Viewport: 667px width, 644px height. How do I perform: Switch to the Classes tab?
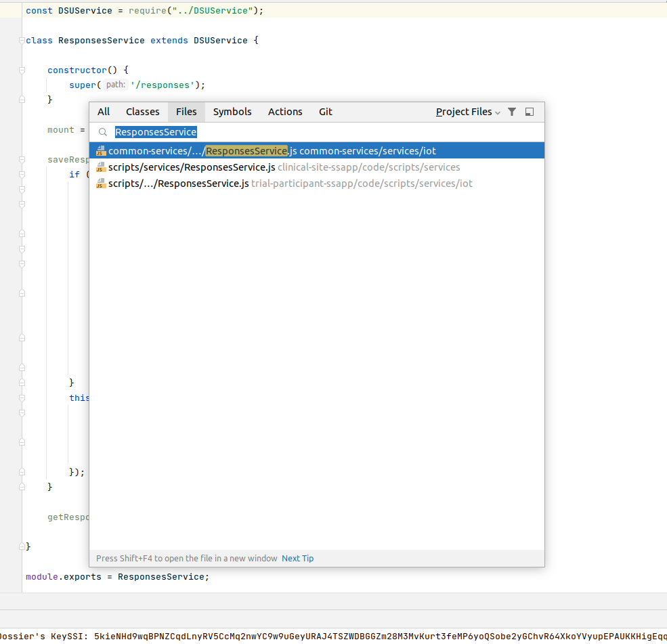click(x=142, y=112)
